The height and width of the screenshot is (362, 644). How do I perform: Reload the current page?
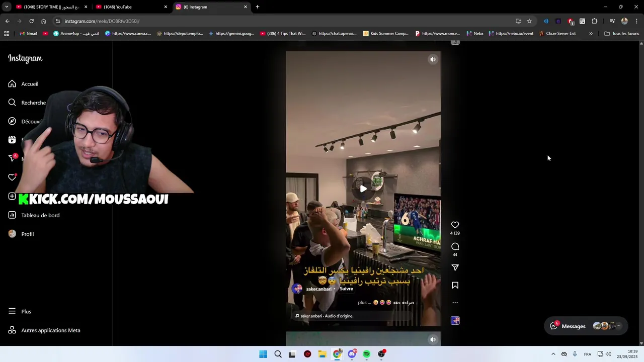coord(31,21)
